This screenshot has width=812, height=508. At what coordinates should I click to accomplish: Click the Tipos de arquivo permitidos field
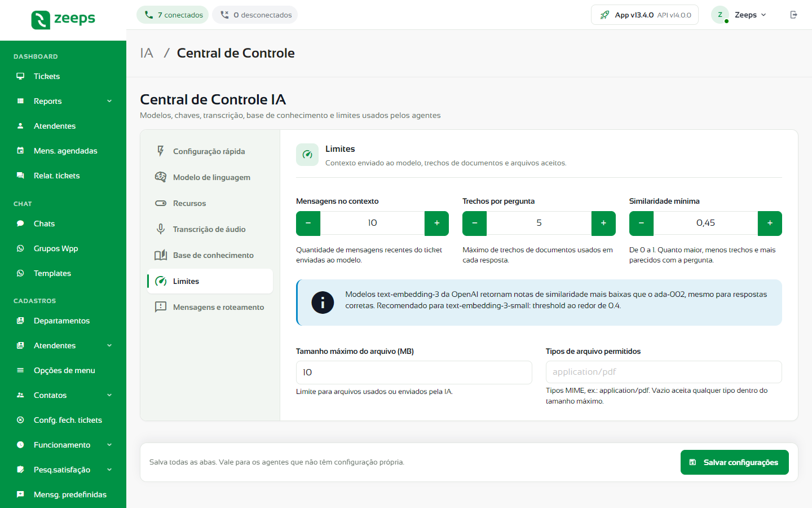tap(664, 372)
